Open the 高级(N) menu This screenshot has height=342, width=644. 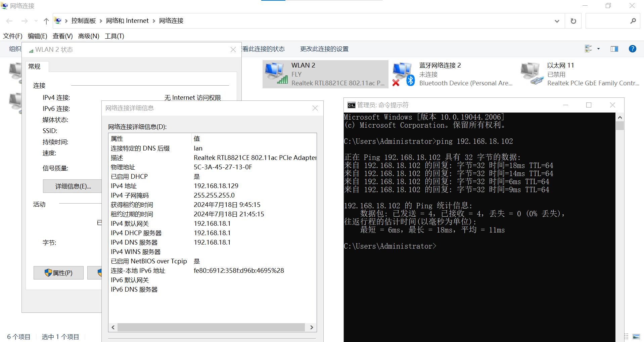[x=88, y=36]
